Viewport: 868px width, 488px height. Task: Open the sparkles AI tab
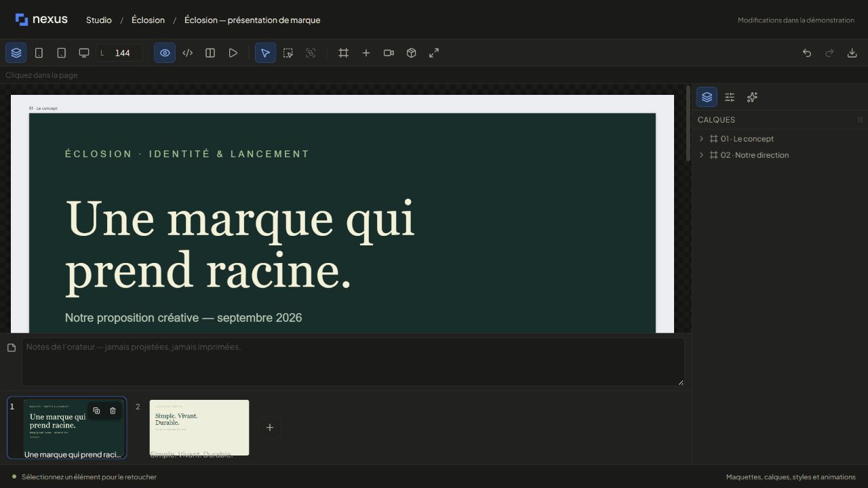tap(752, 97)
